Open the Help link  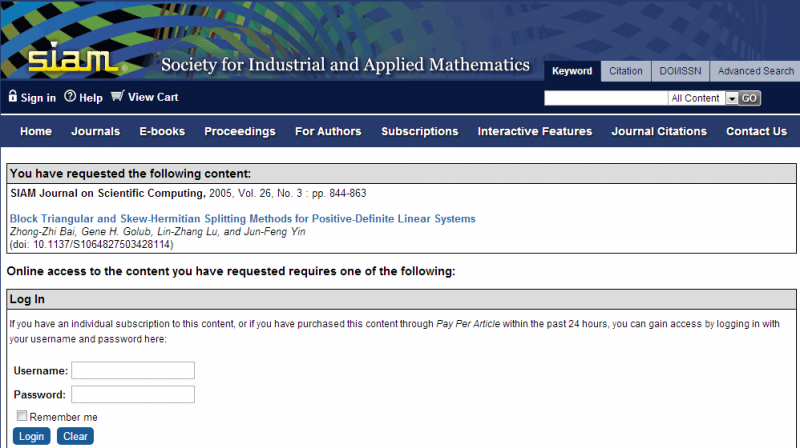click(91, 97)
